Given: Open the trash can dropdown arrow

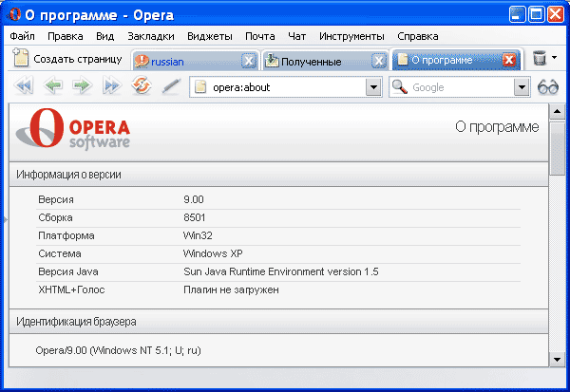Looking at the screenshot, I should (554, 57).
